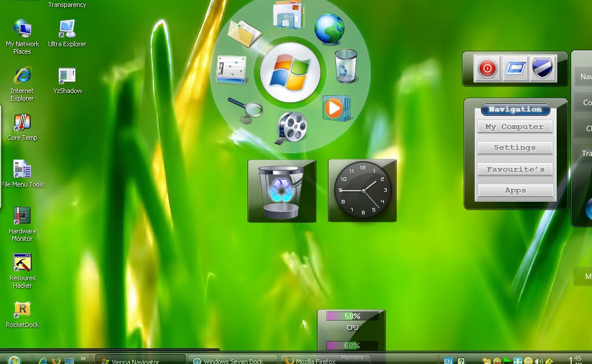The width and height of the screenshot is (592, 364).
Task: Open Favourite's from the Navigation panel
Action: pos(515,169)
